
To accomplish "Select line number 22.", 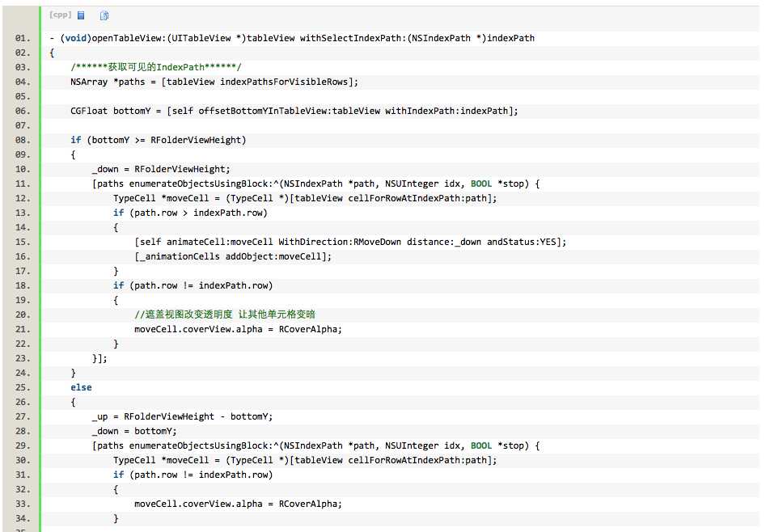I will [22, 344].
